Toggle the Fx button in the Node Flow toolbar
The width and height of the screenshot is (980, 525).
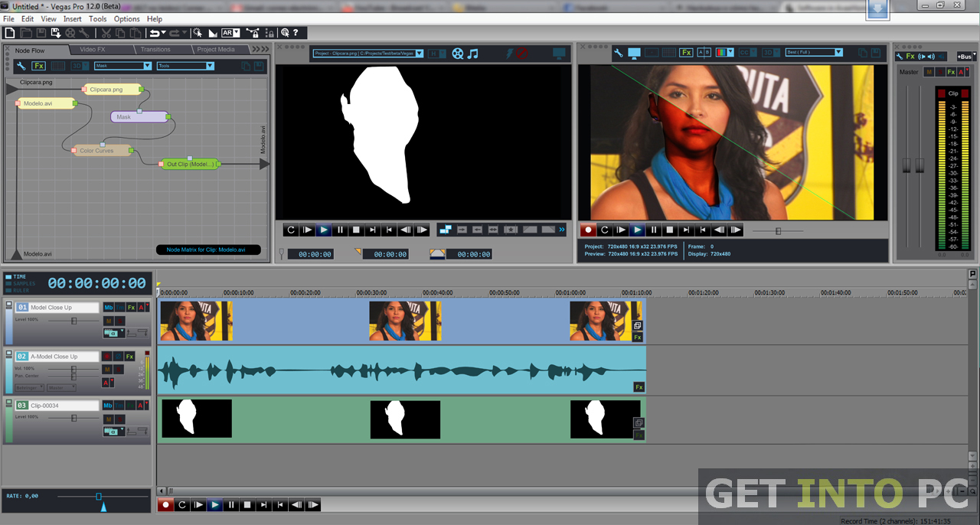tap(39, 66)
